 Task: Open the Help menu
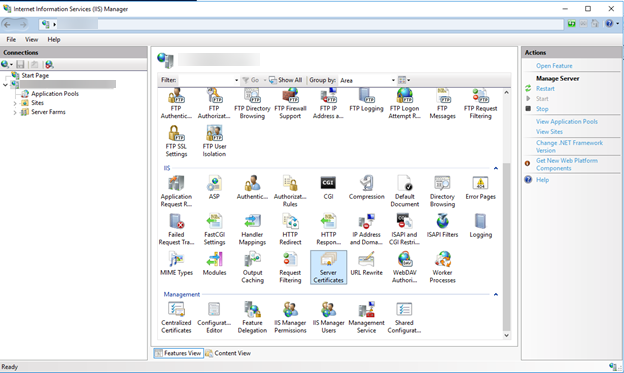tap(54, 39)
